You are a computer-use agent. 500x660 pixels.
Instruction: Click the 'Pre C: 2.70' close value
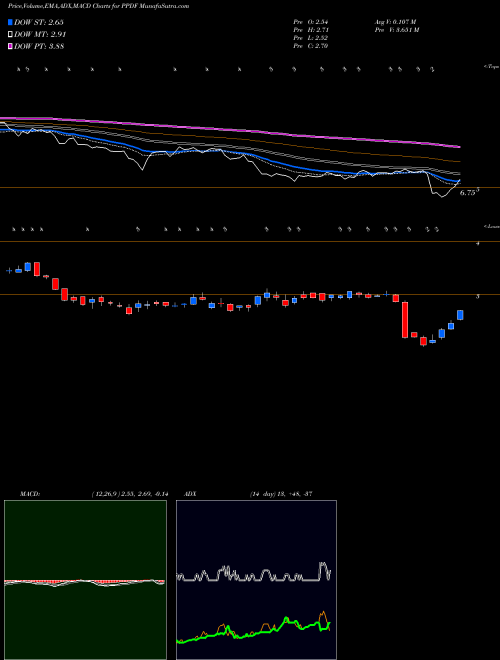[x=311, y=46]
